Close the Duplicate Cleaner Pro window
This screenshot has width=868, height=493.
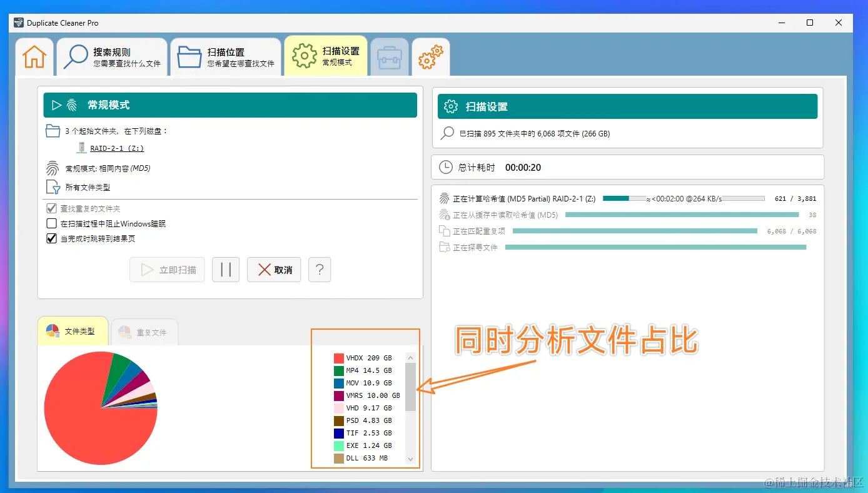(x=839, y=23)
